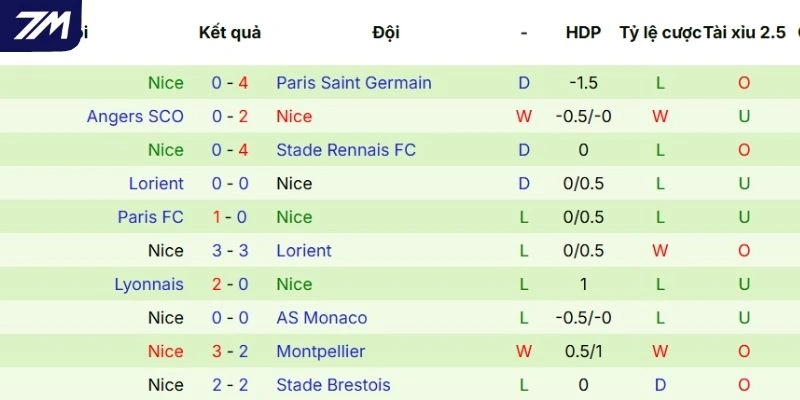Click the Kết quả column header

[230, 32]
